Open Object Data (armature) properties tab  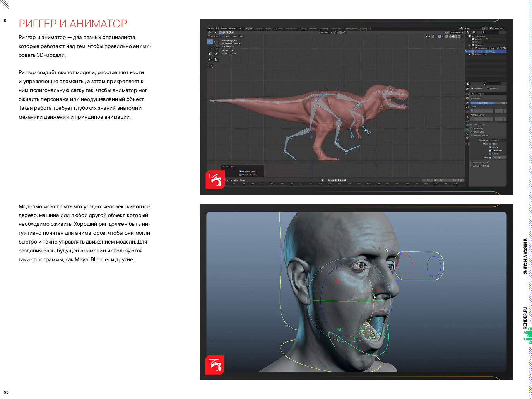point(467,130)
